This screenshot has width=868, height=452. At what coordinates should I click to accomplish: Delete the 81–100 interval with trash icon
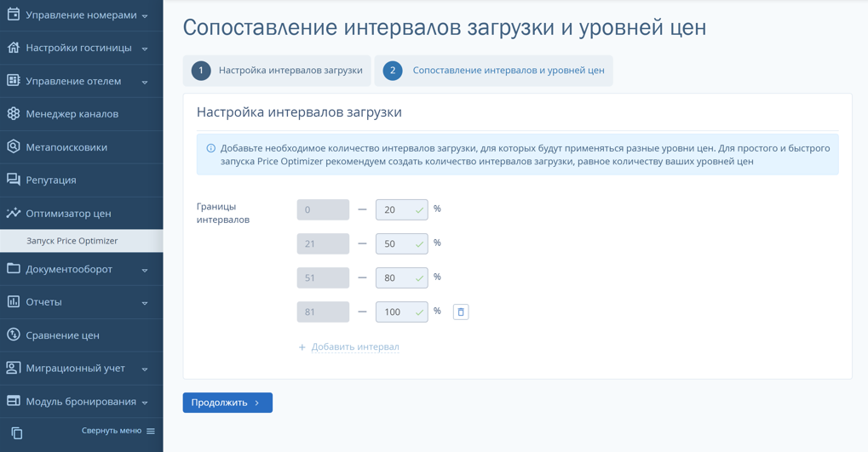pos(461,312)
